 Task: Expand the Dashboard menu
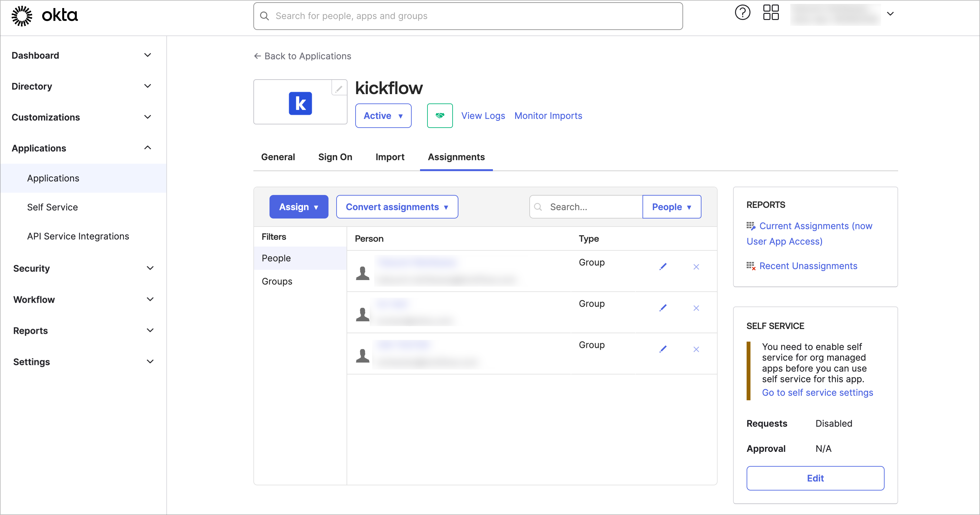pos(148,55)
